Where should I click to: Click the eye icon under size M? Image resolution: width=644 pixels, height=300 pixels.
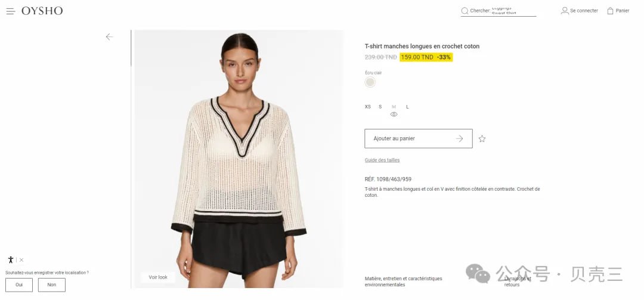click(x=394, y=115)
